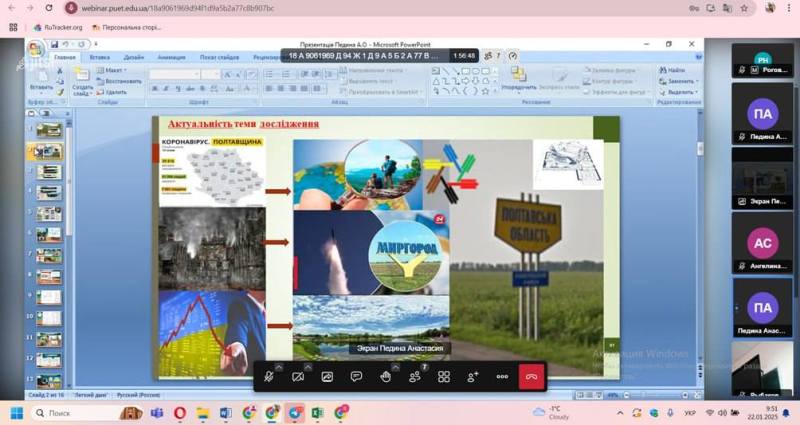Raise hand in the meeting
This screenshot has width=800, height=425.
coord(385,377)
